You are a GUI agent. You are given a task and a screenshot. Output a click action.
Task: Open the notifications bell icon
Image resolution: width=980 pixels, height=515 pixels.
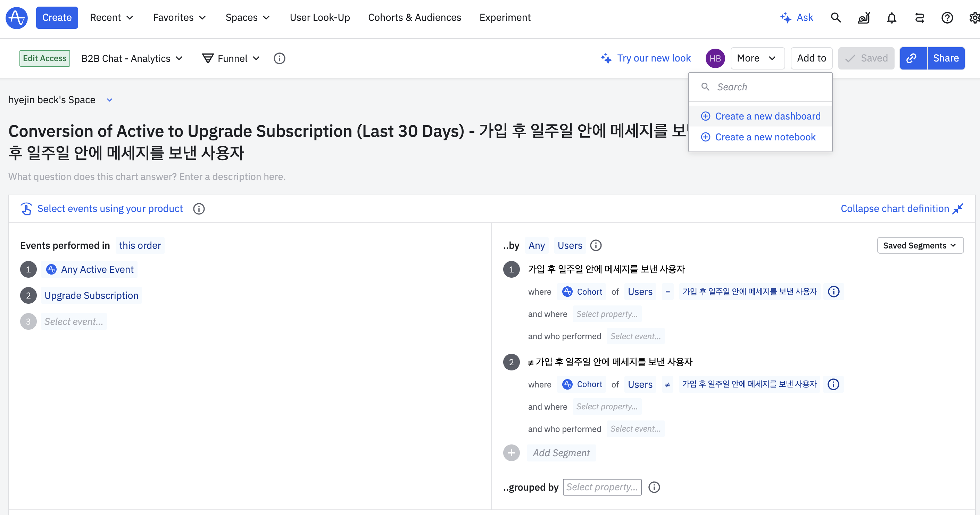click(891, 17)
